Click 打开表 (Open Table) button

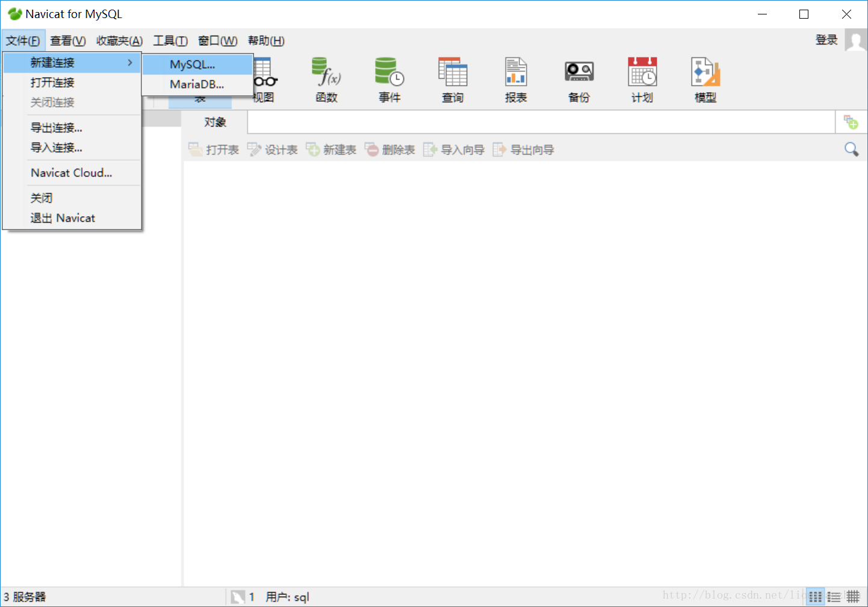(x=214, y=149)
